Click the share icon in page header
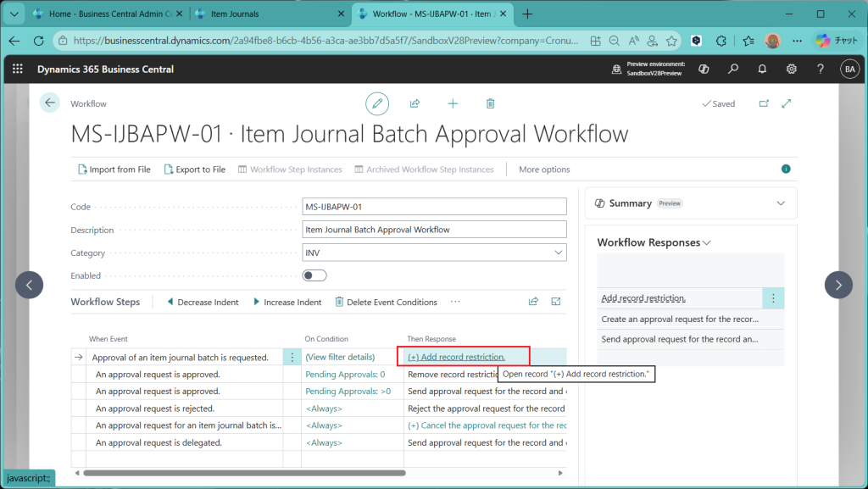This screenshot has width=868, height=489. 415,103
